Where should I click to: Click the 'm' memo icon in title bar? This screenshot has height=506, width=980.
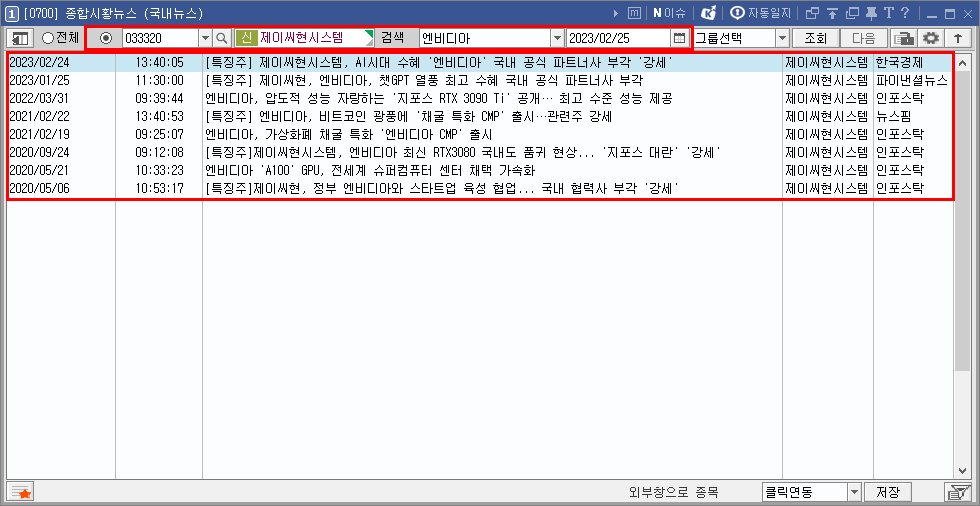634,13
